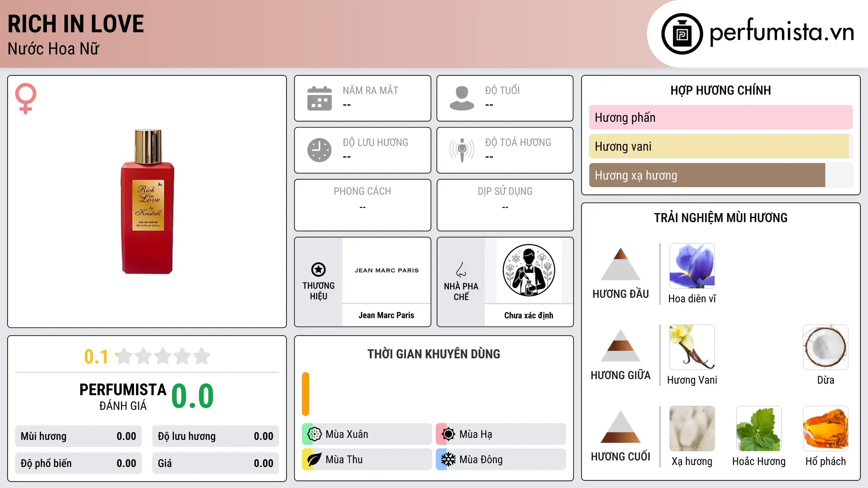Click the Thời gian khuyên dùng heading
Screen dimensions: 868x488
point(434,354)
